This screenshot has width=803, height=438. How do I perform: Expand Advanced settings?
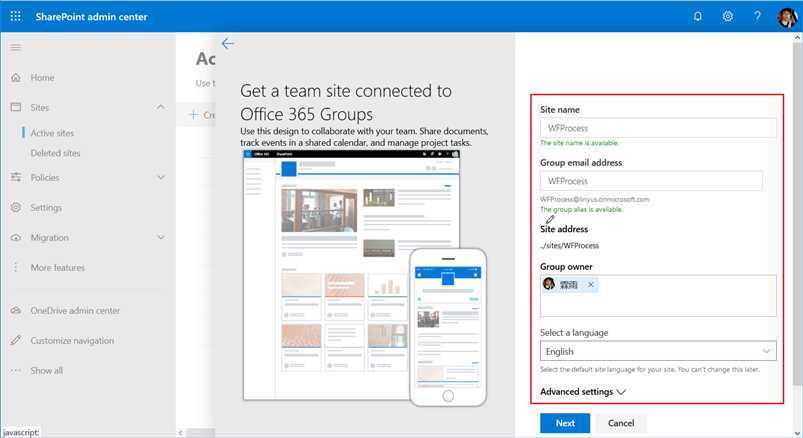pyautogui.click(x=583, y=392)
